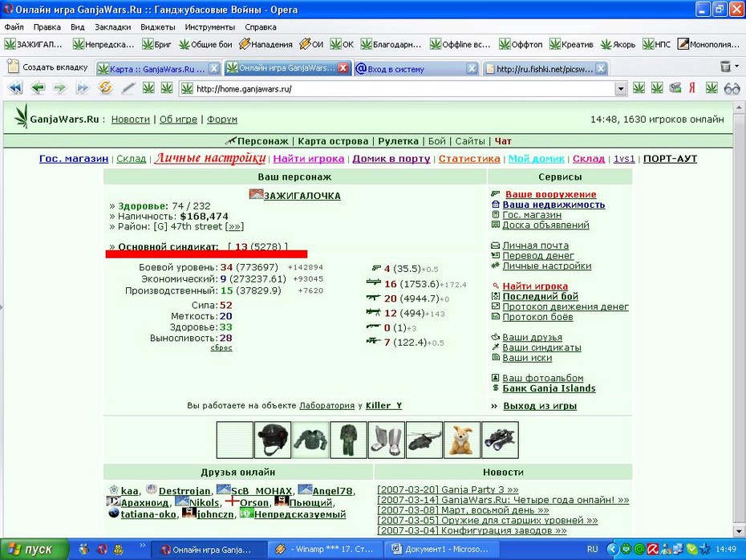746x560 pixels.
Task: Open friend Destrrojan's profile link
Action: pyautogui.click(x=184, y=491)
